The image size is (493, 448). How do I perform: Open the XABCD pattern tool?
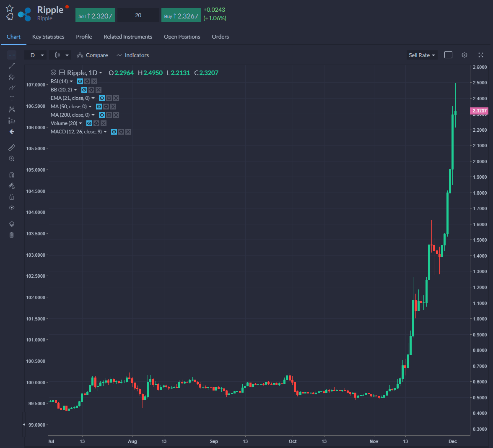click(x=12, y=109)
